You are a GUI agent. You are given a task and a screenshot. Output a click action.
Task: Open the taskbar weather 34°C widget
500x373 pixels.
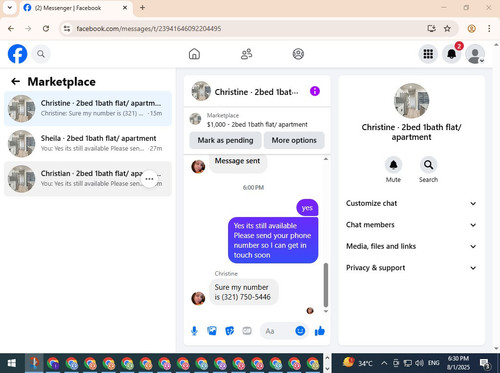[x=358, y=363]
